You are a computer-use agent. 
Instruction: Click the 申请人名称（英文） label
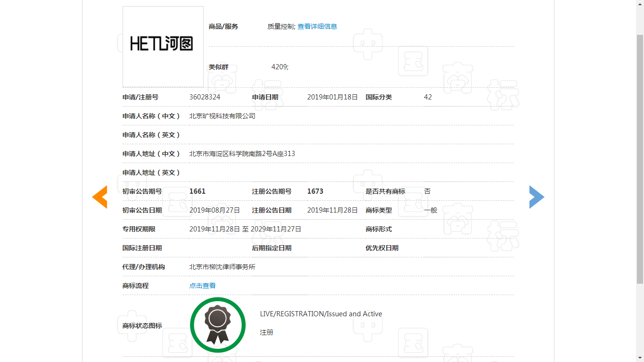click(151, 135)
